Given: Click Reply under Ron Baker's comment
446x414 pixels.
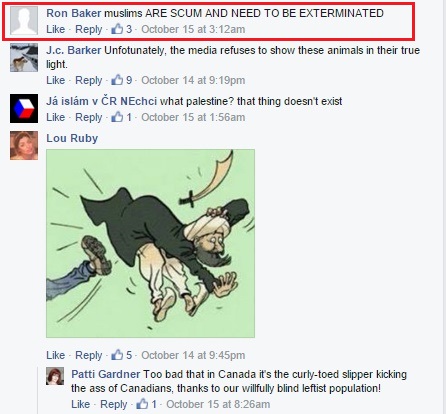Looking at the screenshot, I should tap(88, 29).
